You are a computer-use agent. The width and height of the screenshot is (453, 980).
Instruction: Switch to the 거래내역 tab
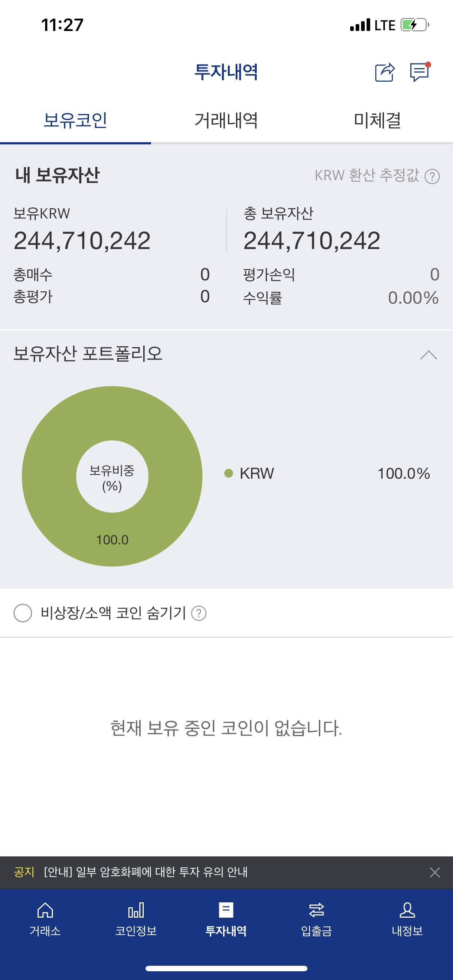click(226, 120)
